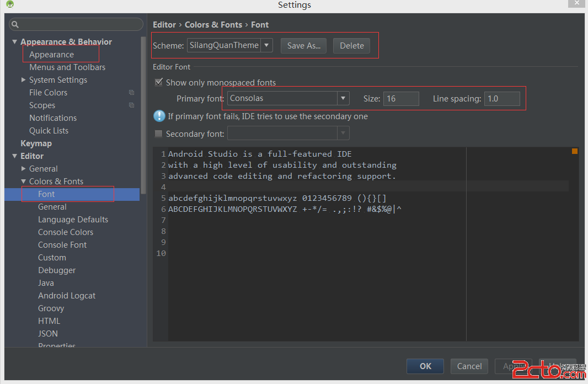Select JSON color settings
The image size is (588, 384).
[x=47, y=334]
